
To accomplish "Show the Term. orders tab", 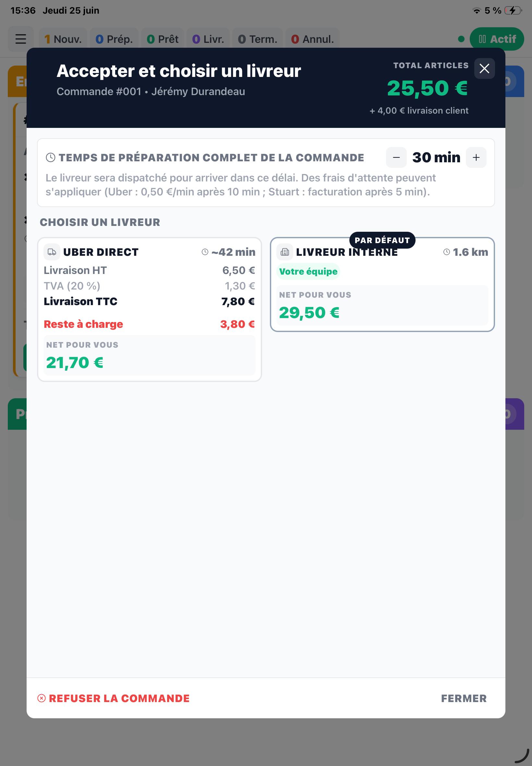I will click(x=257, y=39).
